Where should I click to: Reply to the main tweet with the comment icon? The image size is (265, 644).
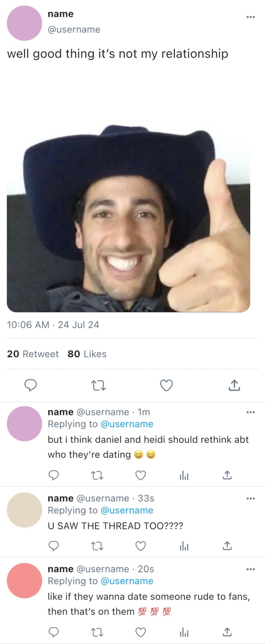(31, 385)
